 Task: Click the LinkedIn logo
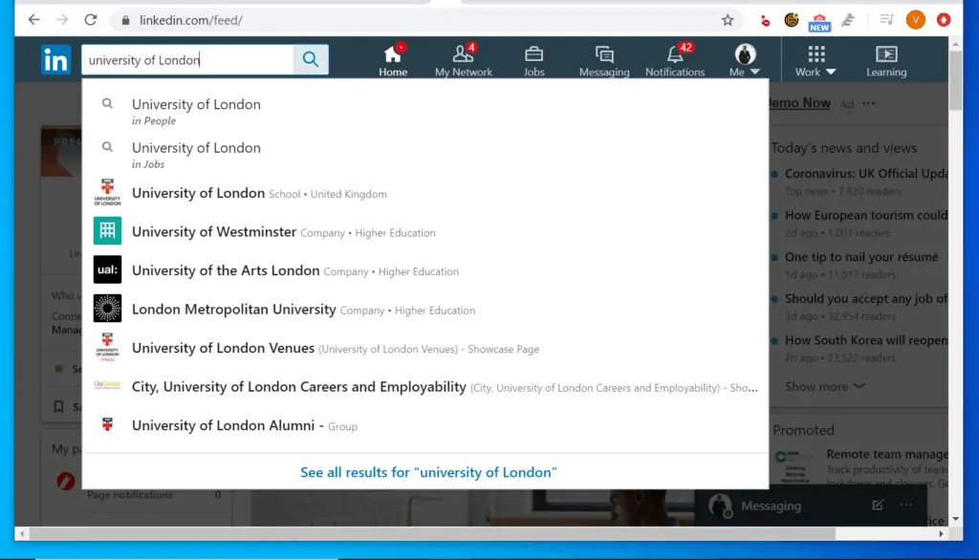pos(54,58)
